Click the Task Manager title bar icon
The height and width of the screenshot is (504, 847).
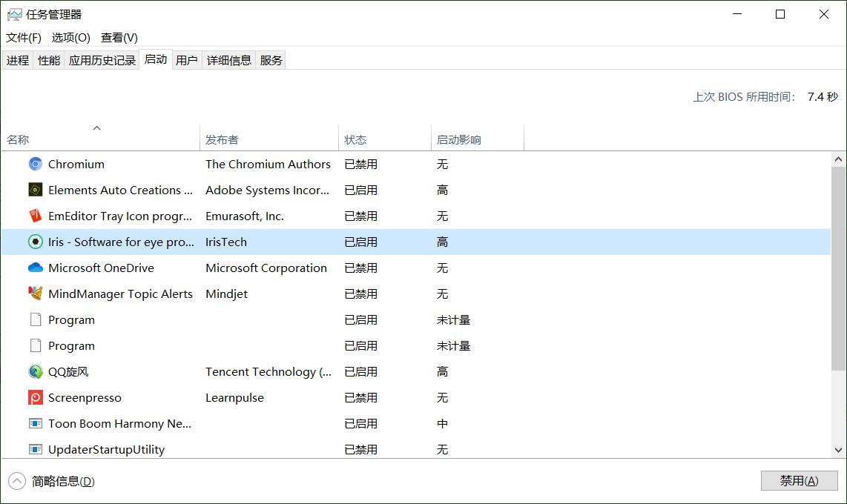coord(14,15)
